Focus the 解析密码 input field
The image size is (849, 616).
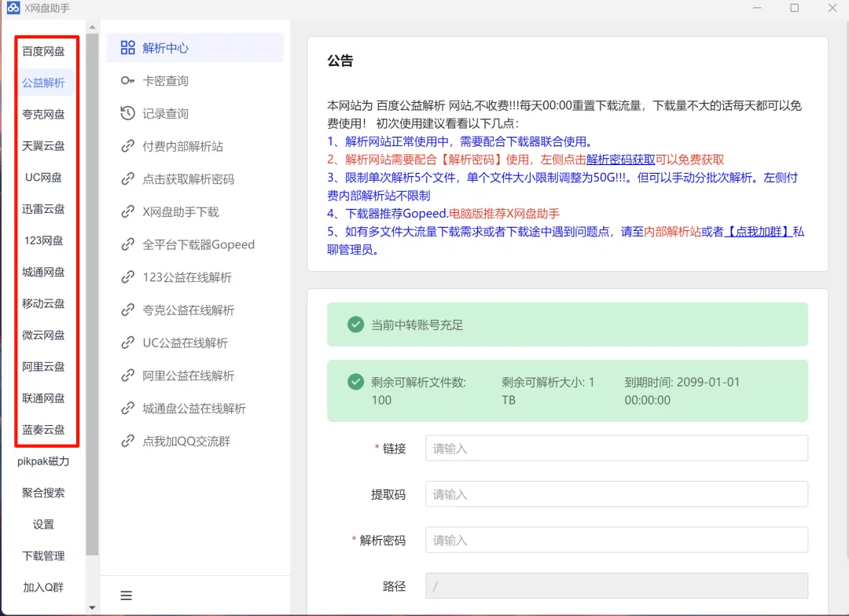click(616, 540)
